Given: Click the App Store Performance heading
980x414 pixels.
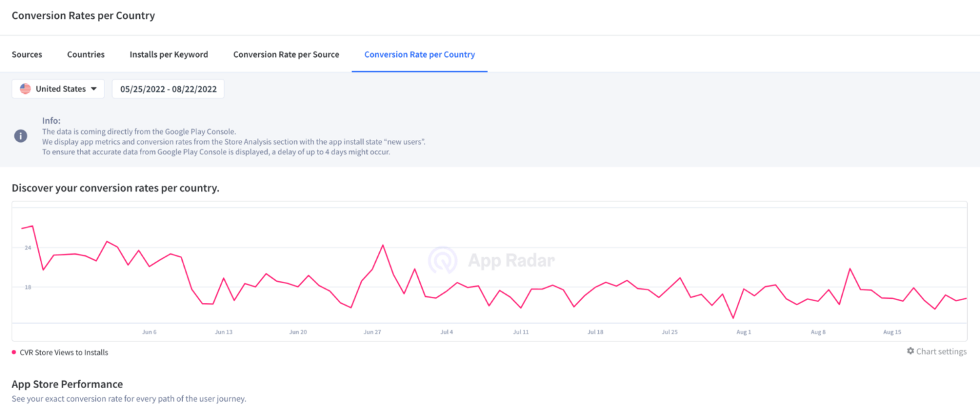Looking at the screenshot, I should 67,384.
